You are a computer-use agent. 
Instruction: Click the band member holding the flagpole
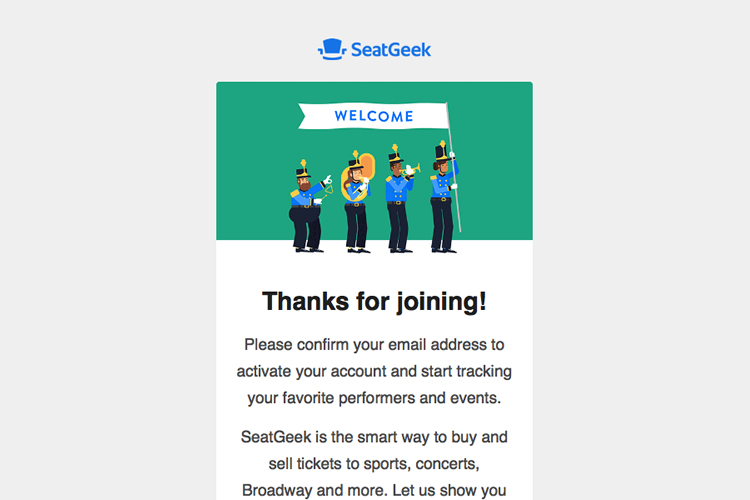pyautogui.click(x=442, y=205)
